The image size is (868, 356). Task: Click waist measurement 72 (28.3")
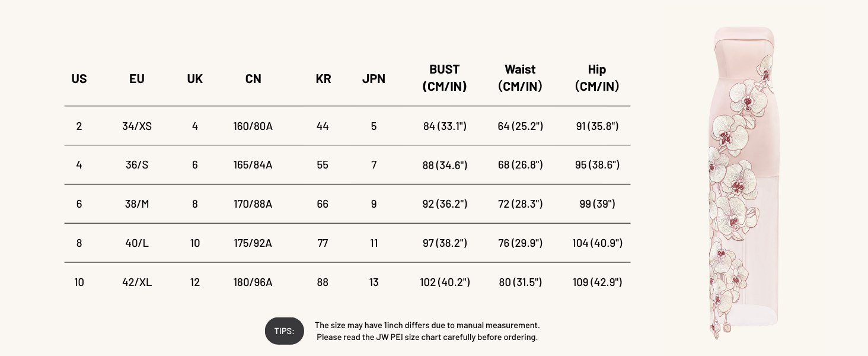tap(520, 204)
